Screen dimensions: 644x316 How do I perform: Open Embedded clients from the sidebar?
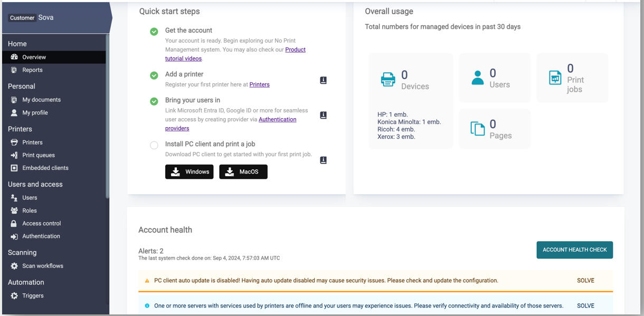coord(45,168)
